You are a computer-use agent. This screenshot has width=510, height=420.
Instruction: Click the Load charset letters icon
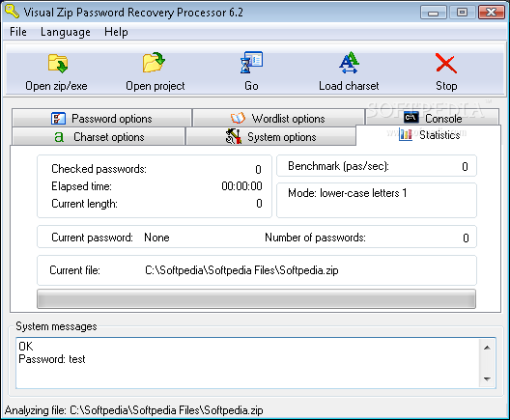[349, 62]
